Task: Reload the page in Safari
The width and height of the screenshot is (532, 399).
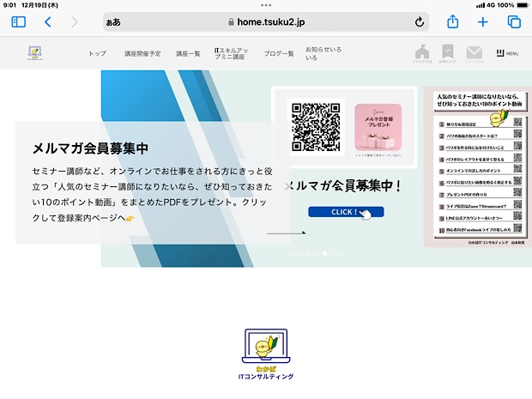Action: tap(420, 22)
